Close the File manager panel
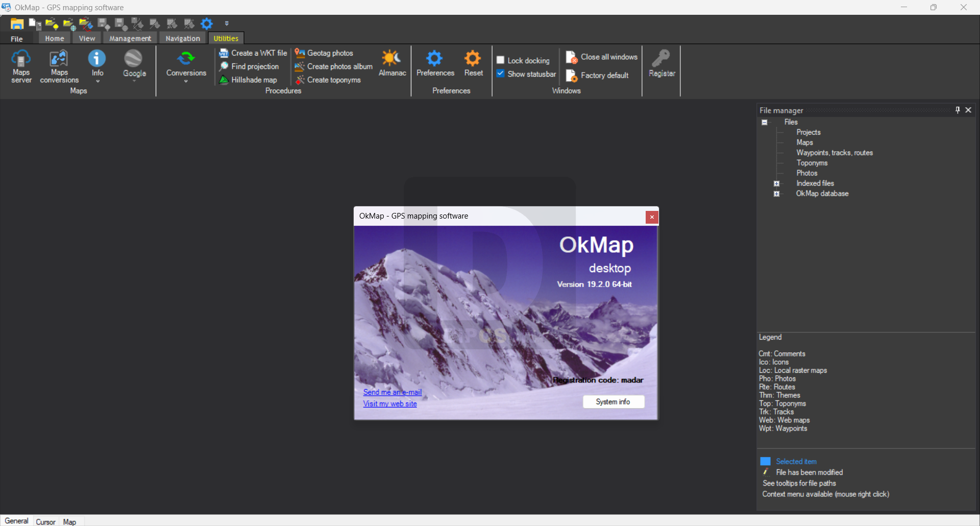This screenshot has width=980, height=526. tap(968, 110)
